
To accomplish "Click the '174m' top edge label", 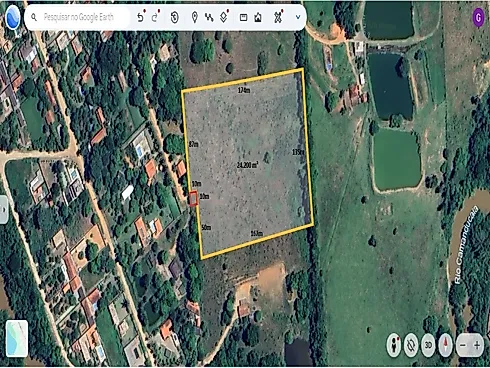I will [x=244, y=90].
